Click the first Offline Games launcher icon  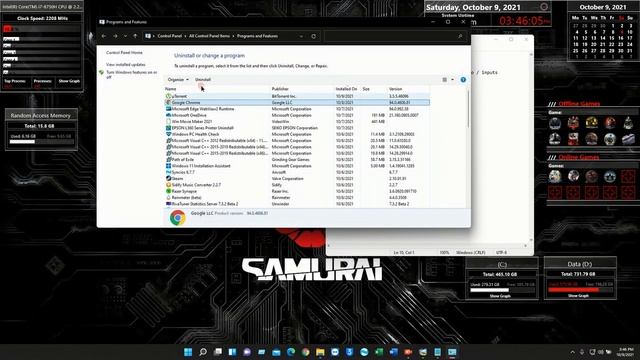coord(555,123)
